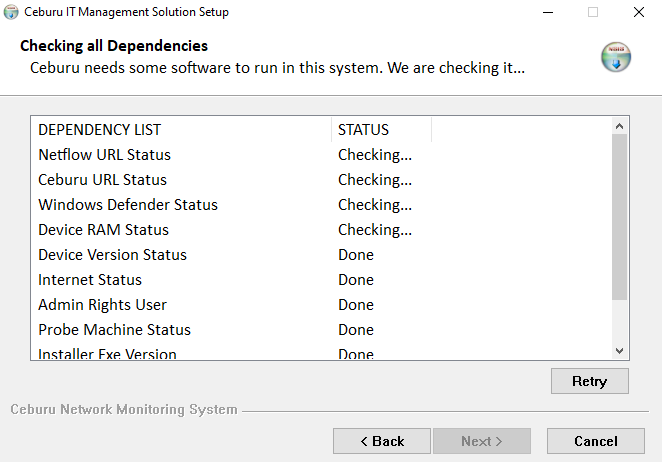Click Done status for Internet Status
This screenshot has width=662, height=462.
[x=356, y=280]
